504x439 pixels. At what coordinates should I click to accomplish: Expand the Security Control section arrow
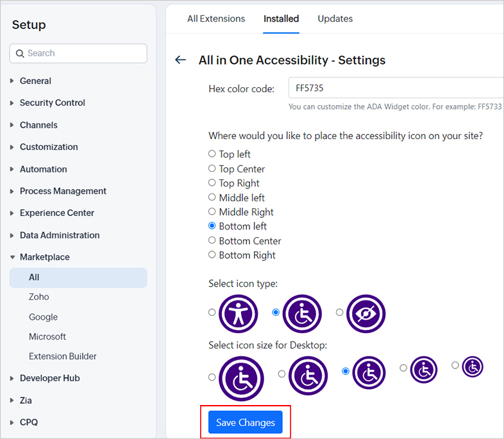pos(12,103)
